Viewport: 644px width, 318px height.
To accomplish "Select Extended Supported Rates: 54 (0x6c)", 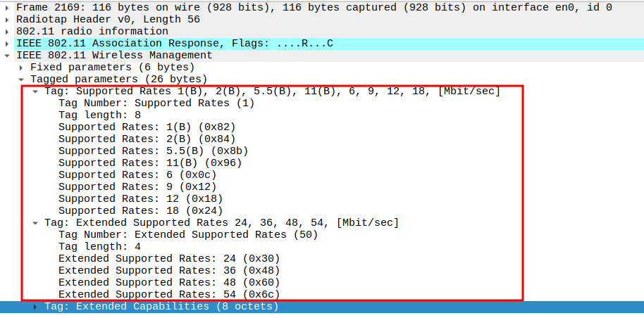I will click(169, 295).
